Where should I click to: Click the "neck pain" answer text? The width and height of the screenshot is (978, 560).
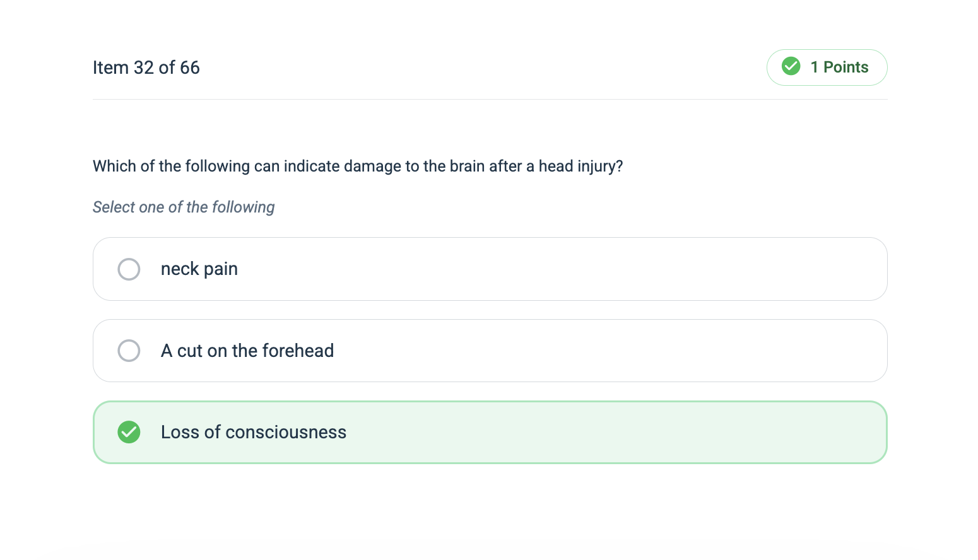pos(199,269)
